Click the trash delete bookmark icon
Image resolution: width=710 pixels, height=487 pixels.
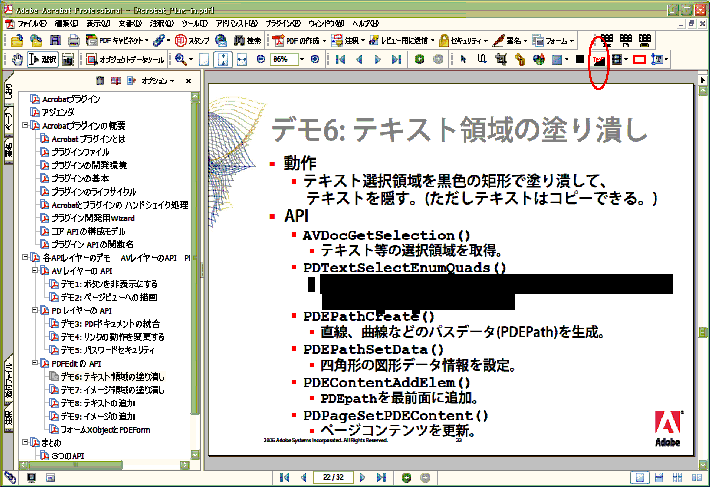pos(100,81)
